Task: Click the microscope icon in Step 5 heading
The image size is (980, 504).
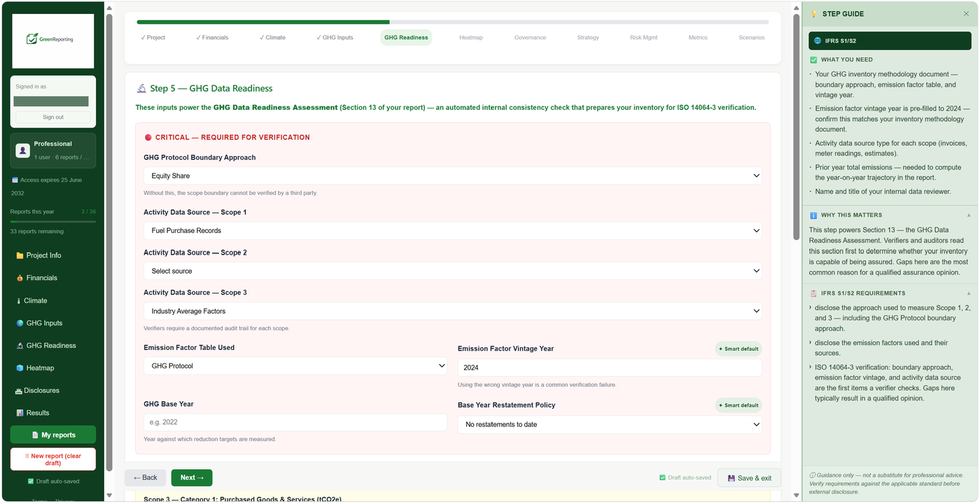Action: (x=141, y=89)
